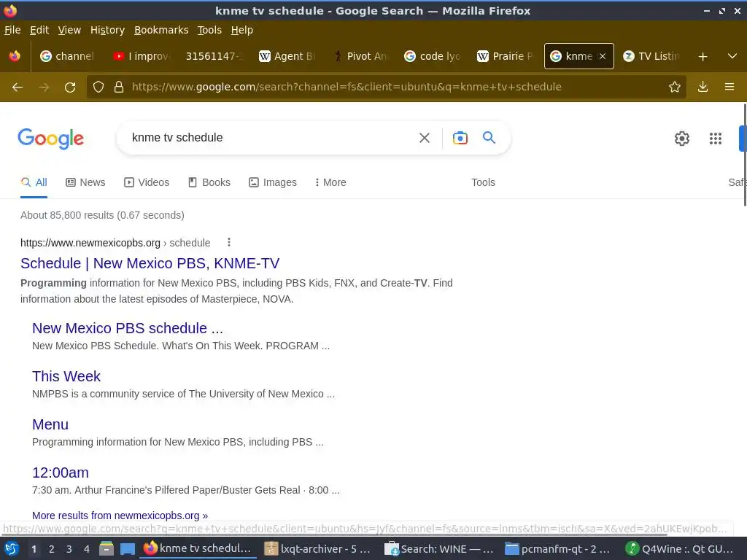The image size is (747, 560).
Task: Bookmark this page with the star icon
Action: [x=675, y=87]
